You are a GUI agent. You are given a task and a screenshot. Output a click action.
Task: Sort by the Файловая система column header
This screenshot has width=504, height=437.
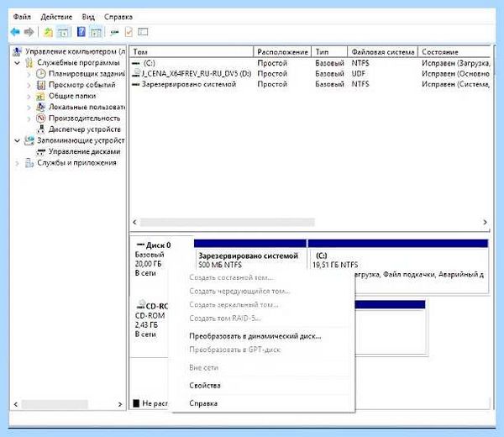coord(382,51)
